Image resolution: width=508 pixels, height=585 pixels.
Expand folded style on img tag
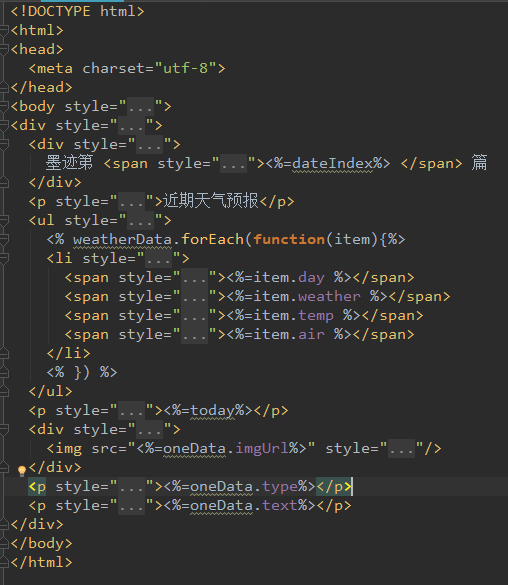point(401,449)
